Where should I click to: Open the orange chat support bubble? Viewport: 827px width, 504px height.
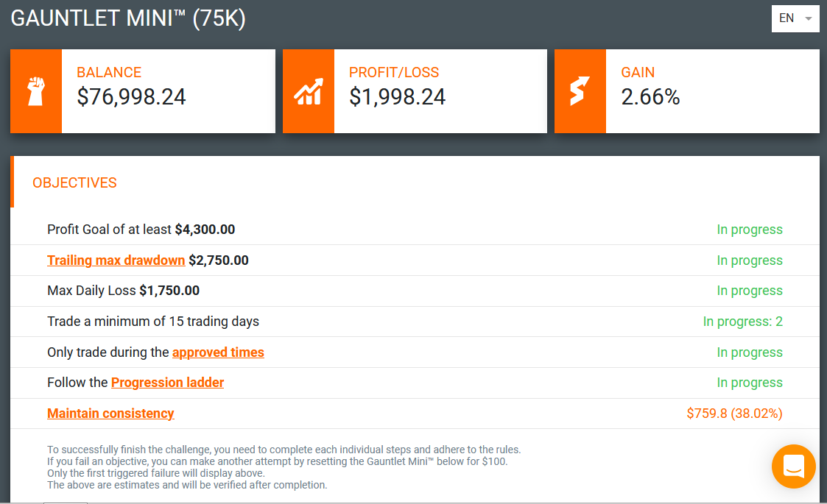[793, 466]
